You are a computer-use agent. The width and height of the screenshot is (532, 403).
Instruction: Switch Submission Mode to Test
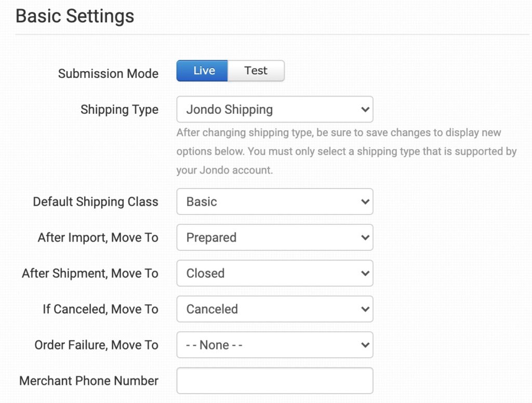click(256, 71)
